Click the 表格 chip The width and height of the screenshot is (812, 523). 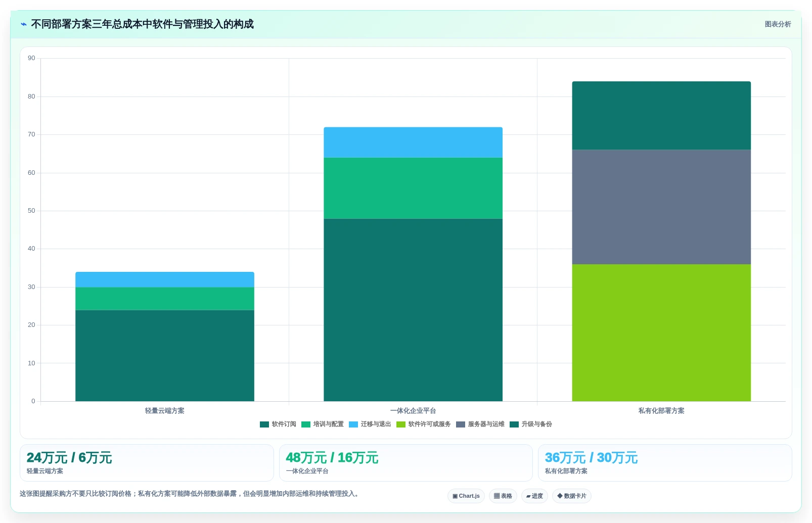[x=503, y=496]
